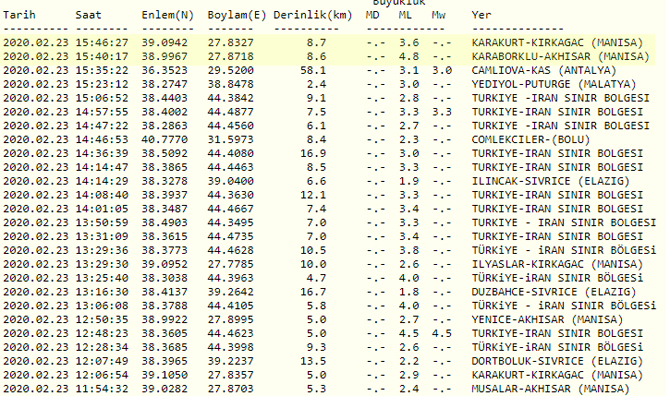
Task: Click the 3.8 ML magnitude value
Action: [409, 250]
